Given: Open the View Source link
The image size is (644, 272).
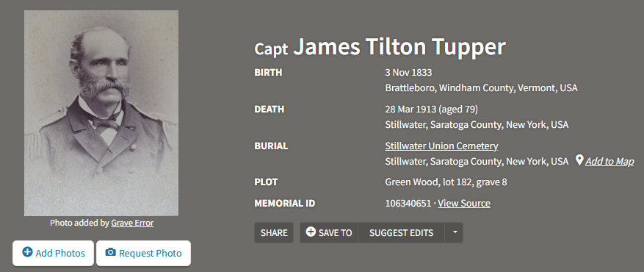Looking at the screenshot, I should [x=464, y=204].
